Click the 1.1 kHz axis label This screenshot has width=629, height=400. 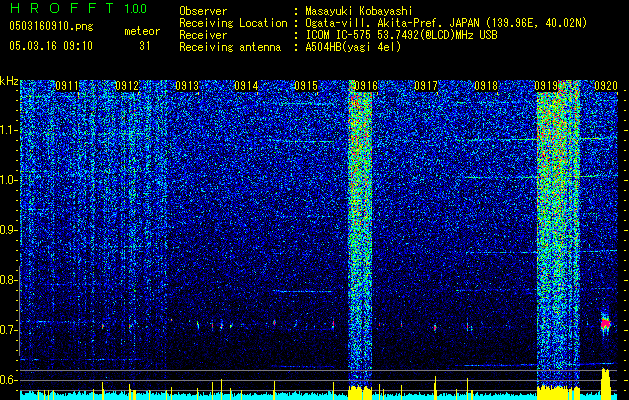pyautogui.click(x=9, y=130)
